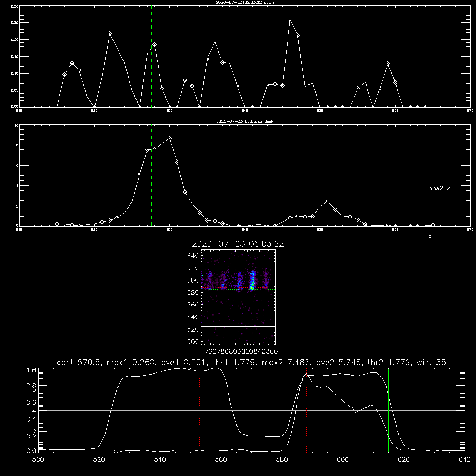Click the '500' x-axis label of bottom plot
Viewport: 476px width, 476px height.
coord(38,460)
